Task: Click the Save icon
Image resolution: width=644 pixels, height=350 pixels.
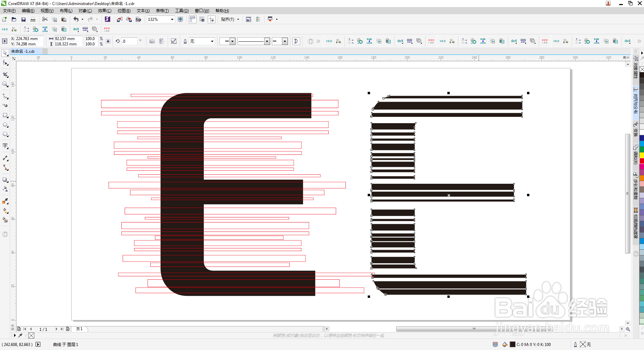Action: pyautogui.click(x=24, y=20)
